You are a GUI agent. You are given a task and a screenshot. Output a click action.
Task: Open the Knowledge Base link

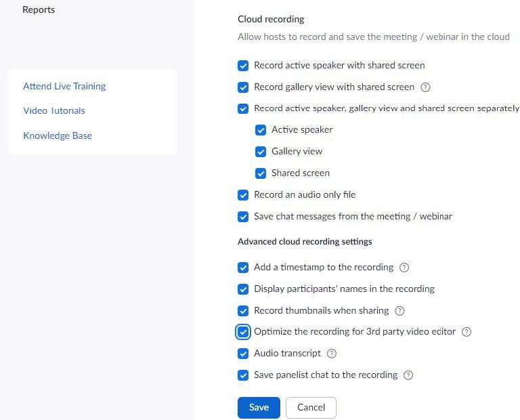coord(58,135)
